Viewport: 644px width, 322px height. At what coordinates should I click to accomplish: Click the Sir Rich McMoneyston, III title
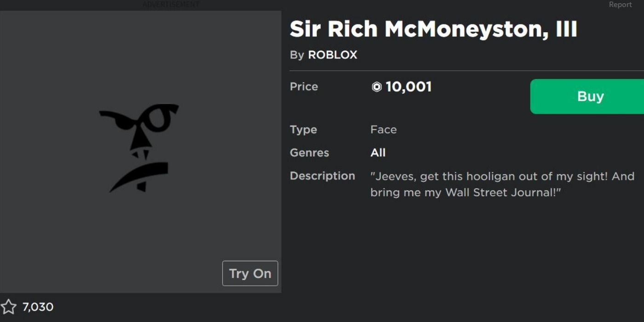click(x=433, y=29)
